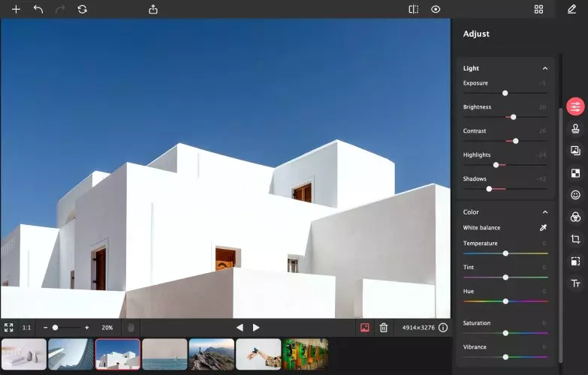This screenshot has width=588, height=375.
Task: Select the face retouch smiley icon
Action: [575, 195]
